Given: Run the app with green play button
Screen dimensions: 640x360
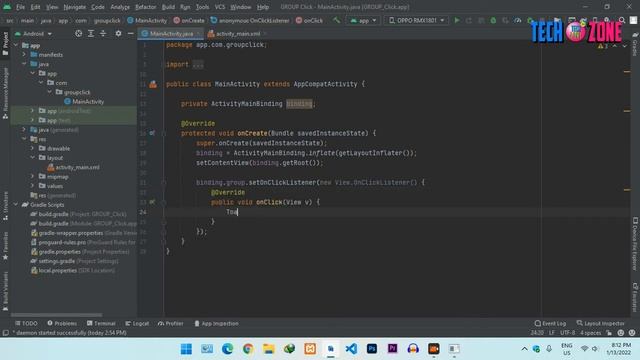Looking at the screenshot, I should tap(457, 20).
